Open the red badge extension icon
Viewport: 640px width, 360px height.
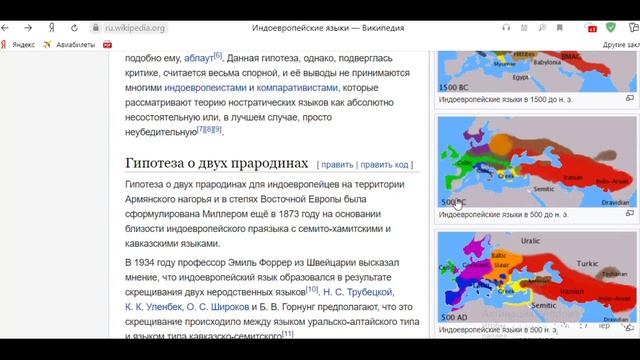[x=591, y=28]
